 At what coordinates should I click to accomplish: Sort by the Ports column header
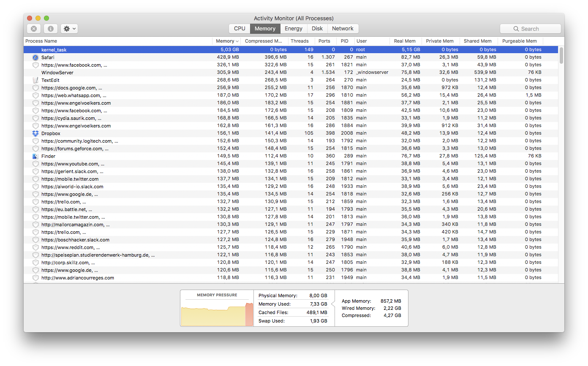(326, 41)
